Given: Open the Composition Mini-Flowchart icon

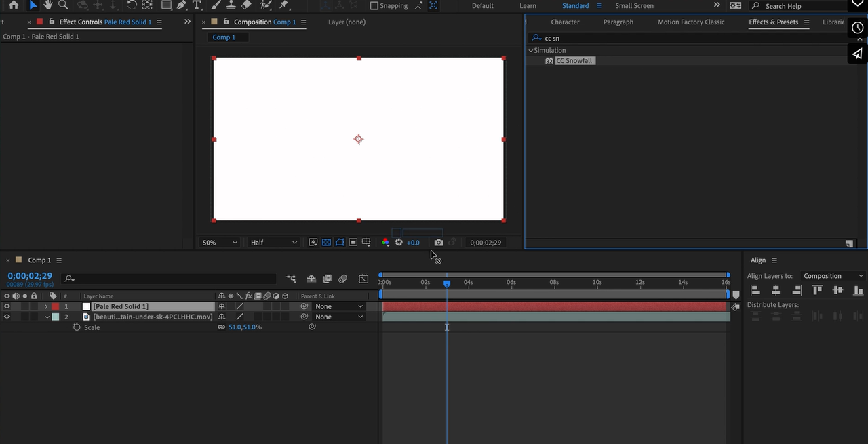Looking at the screenshot, I should [x=291, y=279].
